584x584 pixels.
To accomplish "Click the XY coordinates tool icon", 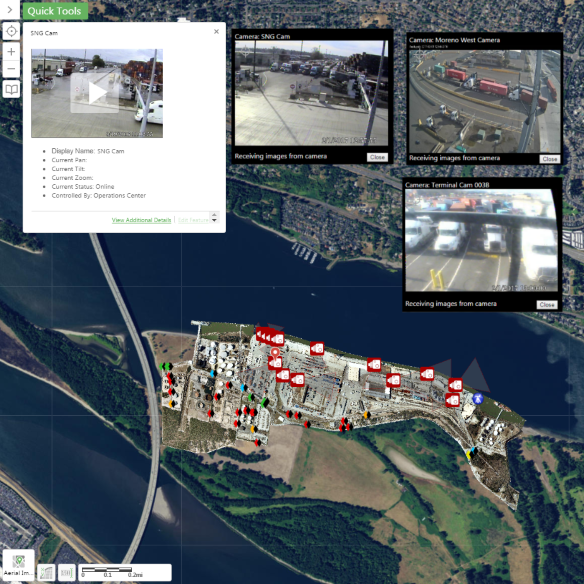I will pyautogui.click(x=47, y=572).
